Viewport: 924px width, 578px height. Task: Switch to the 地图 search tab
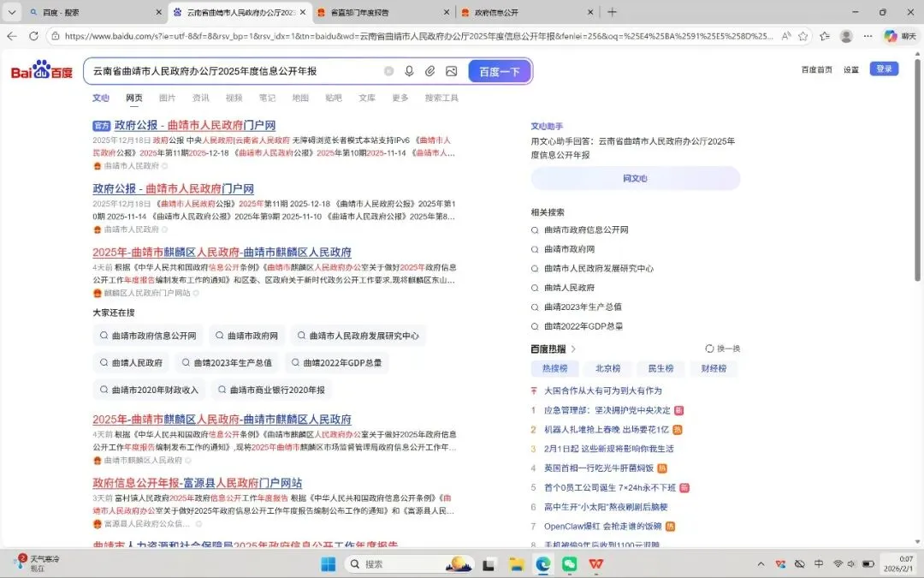(300, 98)
